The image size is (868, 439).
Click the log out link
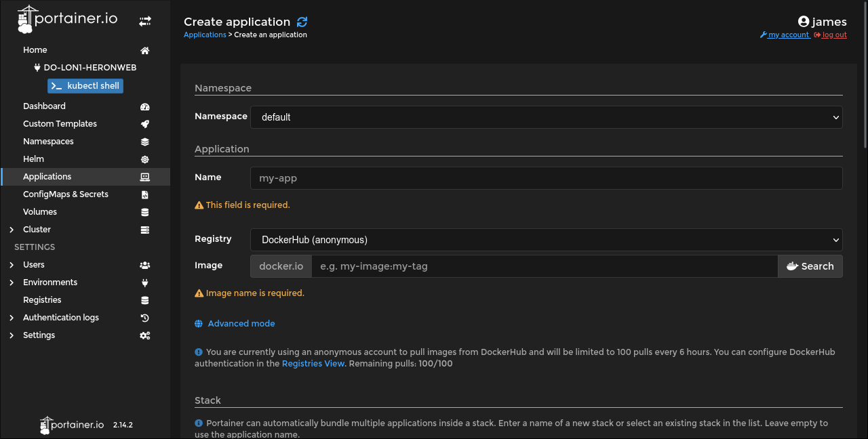[x=831, y=35]
